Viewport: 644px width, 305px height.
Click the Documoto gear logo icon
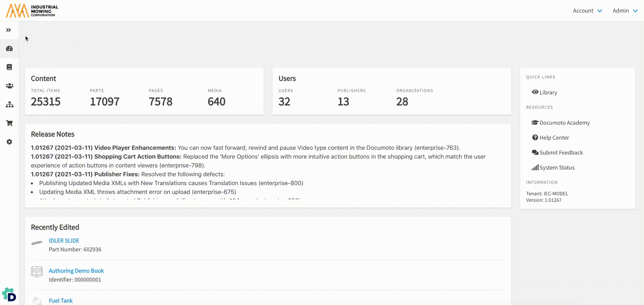point(9,295)
